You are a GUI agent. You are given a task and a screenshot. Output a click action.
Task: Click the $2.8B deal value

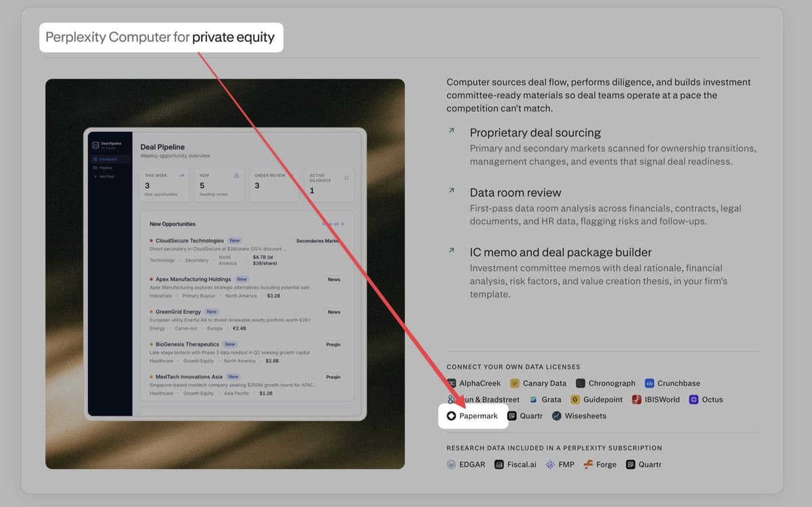pos(272,361)
